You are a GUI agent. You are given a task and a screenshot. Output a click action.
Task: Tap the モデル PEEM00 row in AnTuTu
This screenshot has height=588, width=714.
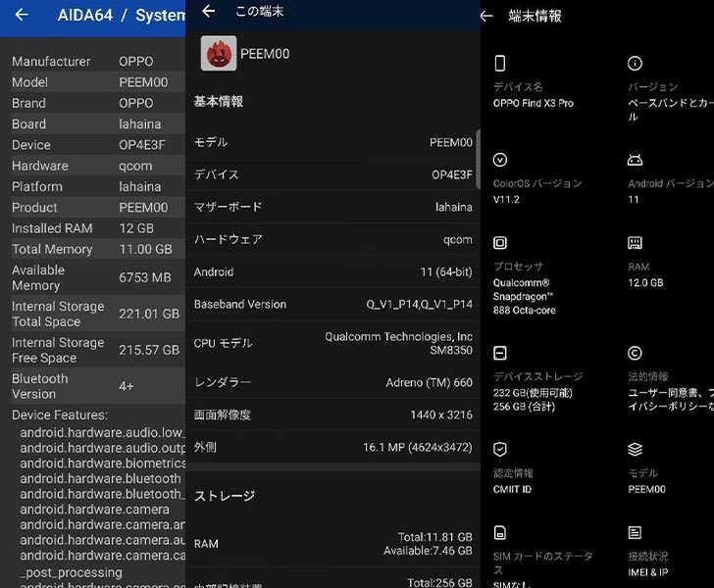pos(332,142)
